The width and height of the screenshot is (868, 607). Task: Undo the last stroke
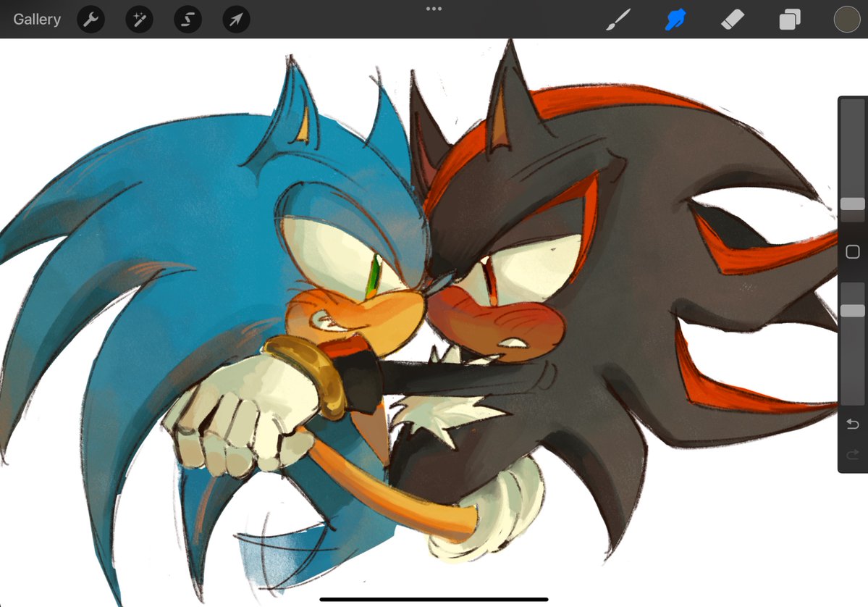pyautogui.click(x=853, y=424)
